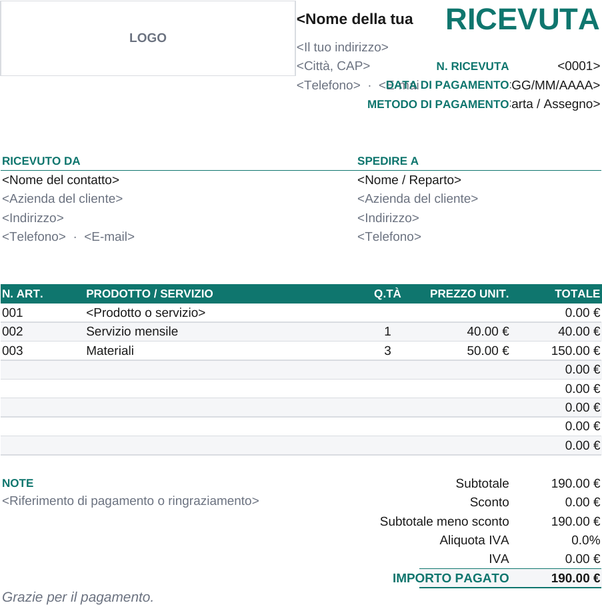Click the 'PREZZO UNIT.' column header

[469, 294]
